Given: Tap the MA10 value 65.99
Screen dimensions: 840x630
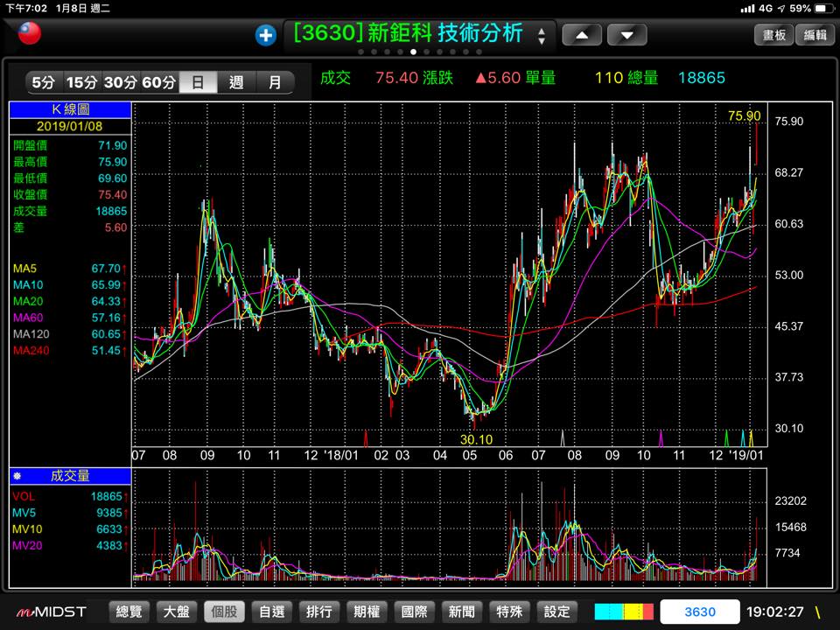Looking at the screenshot, I should [x=106, y=285].
